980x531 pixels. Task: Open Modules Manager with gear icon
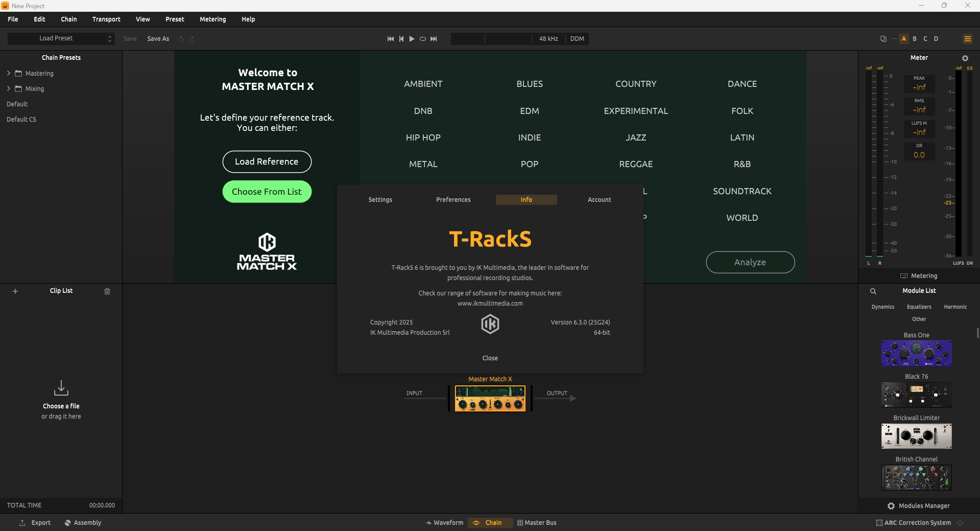(919, 506)
